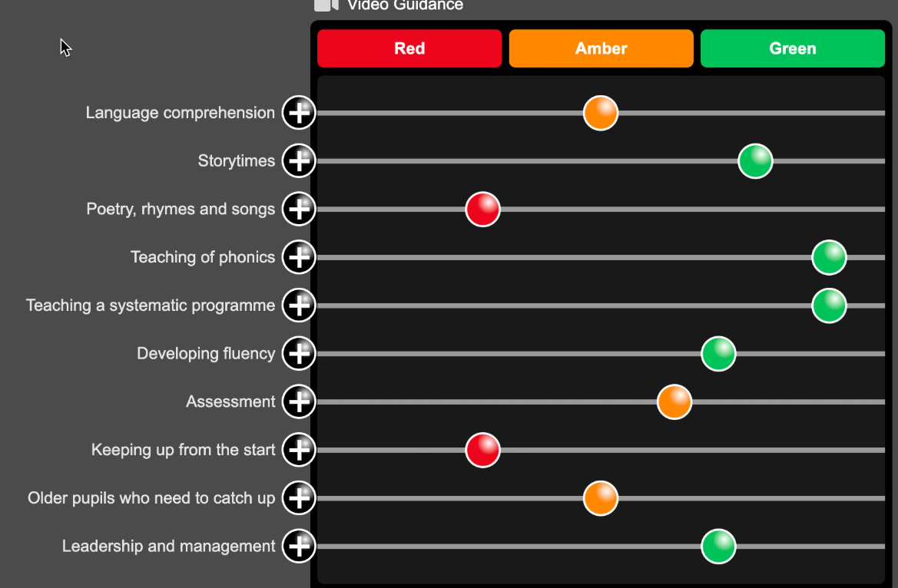
Task: Click the Amber rating header button
Action: coord(601,48)
